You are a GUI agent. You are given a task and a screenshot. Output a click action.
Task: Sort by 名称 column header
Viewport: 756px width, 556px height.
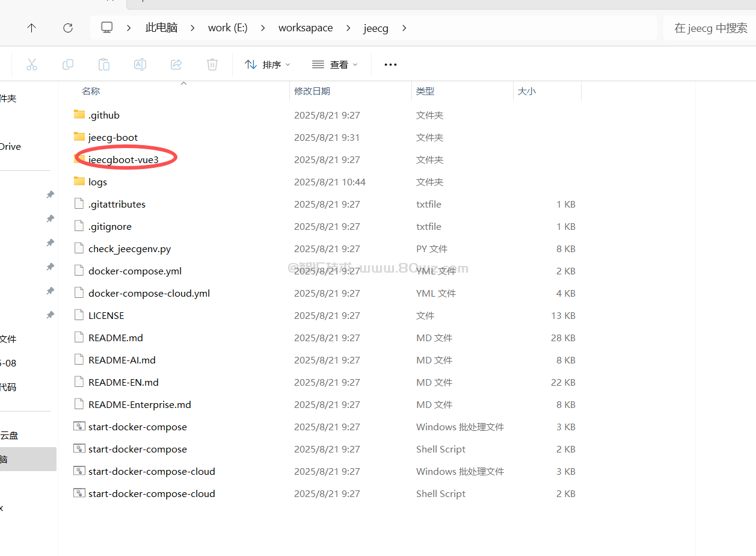[x=91, y=91]
